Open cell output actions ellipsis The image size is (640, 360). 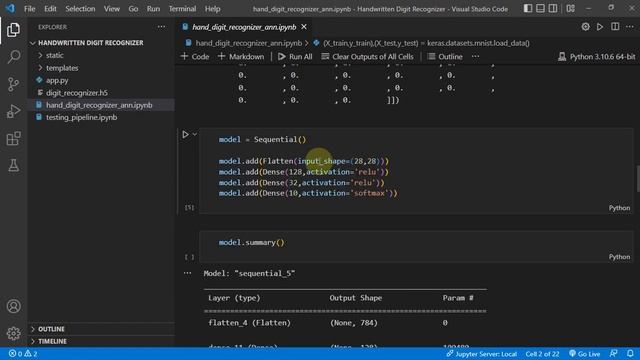187,273
